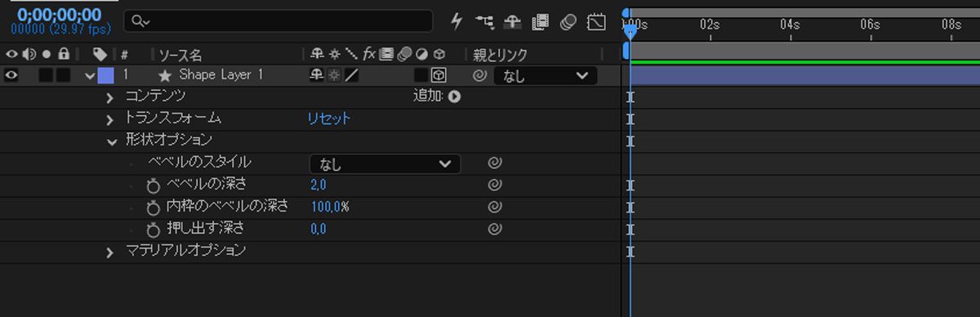The width and height of the screenshot is (980, 317).
Task: Click the 06s mark on time ruler
Action: click(870, 25)
